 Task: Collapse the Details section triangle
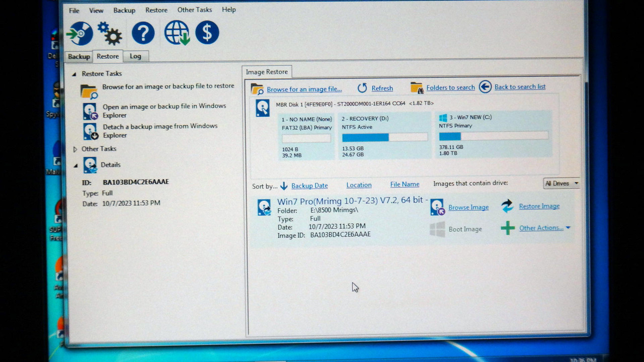tap(74, 165)
